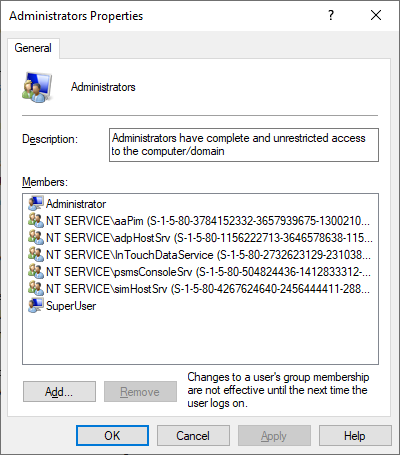400x455 pixels.
Task: Open the Add member dialog
Action: [59, 392]
